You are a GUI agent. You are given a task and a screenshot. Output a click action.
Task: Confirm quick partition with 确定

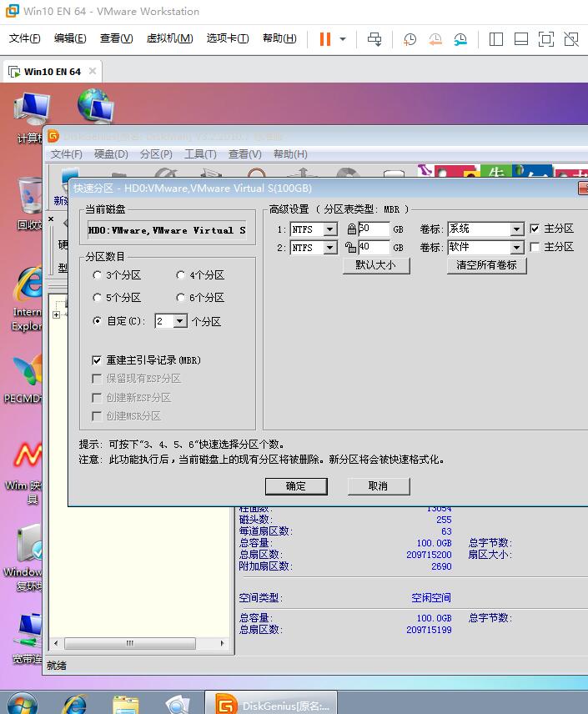pos(296,486)
